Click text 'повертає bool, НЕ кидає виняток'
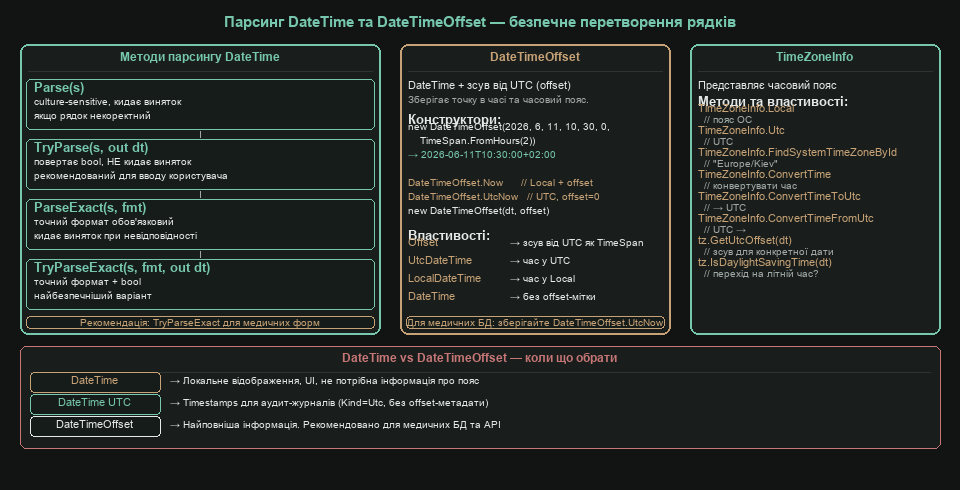Image resolution: width=960 pixels, height=490 pixels. tap(113, 162)
